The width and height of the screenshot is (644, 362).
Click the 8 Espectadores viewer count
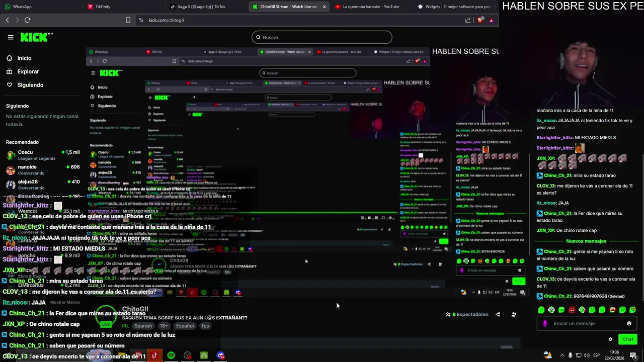(x=467, y=315)
